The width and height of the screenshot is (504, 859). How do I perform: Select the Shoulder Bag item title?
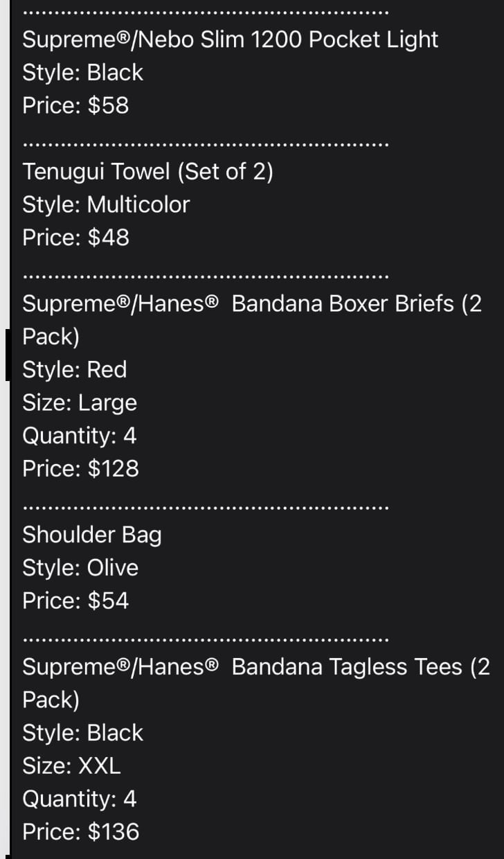91,535
